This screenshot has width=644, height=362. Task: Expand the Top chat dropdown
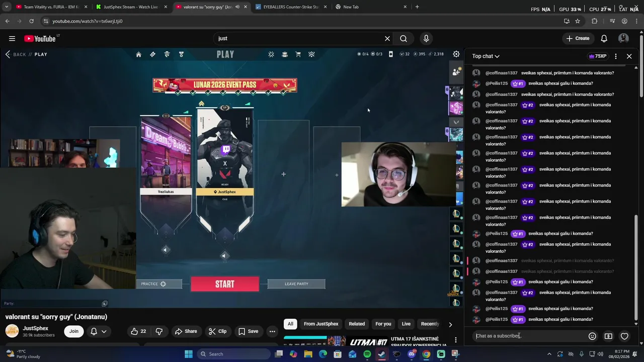coord(486,56)
